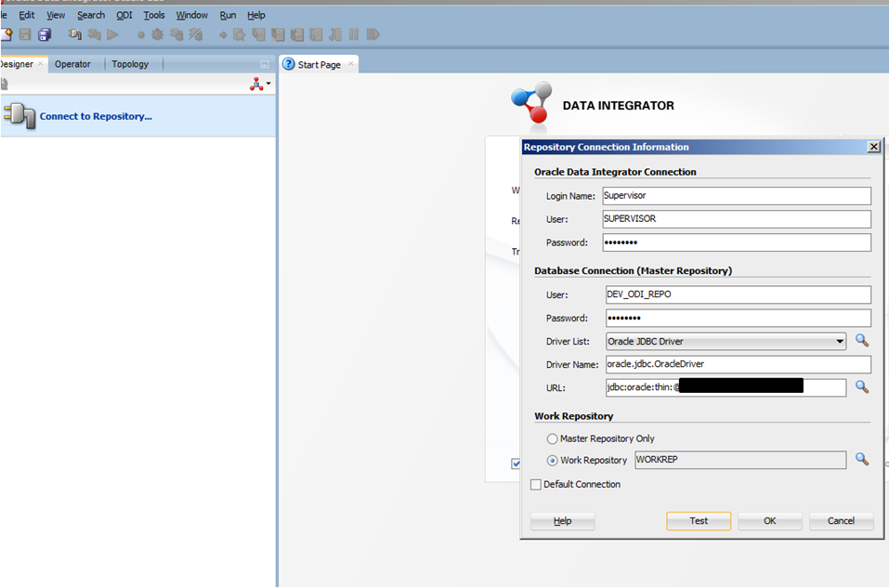Open the Designer navigator connection dropdown

coord(260,85)
